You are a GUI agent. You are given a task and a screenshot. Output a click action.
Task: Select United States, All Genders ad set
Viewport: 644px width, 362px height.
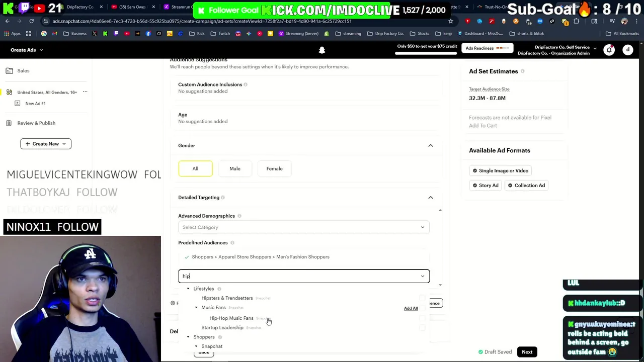click(x=47, y=93)
